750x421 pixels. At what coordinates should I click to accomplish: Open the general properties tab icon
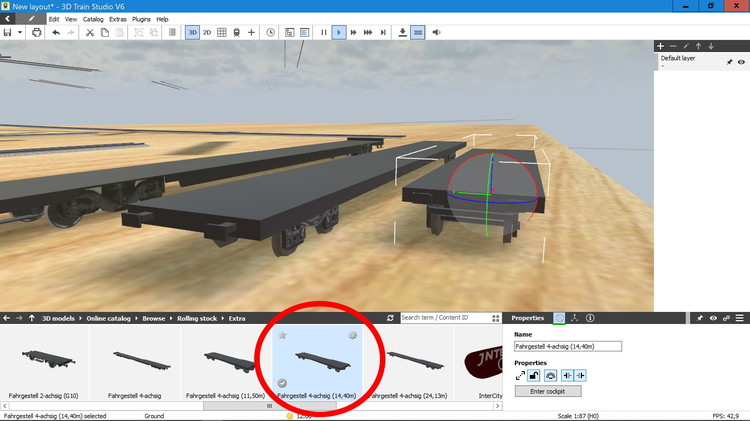click(x=559, y=318)
